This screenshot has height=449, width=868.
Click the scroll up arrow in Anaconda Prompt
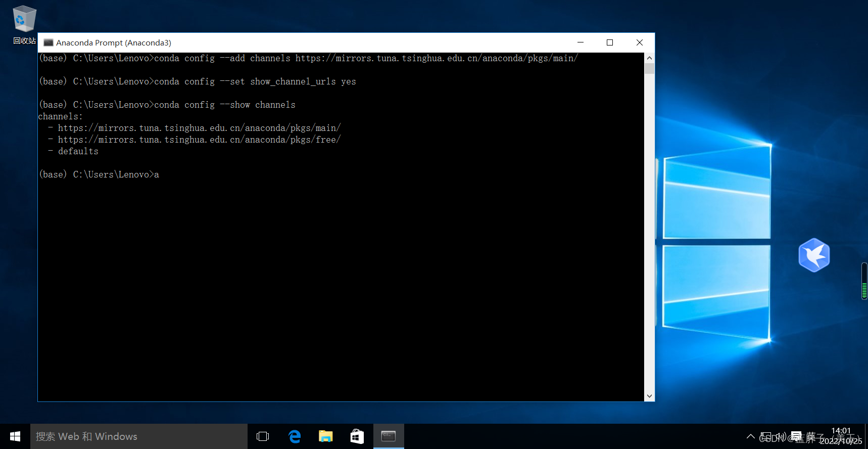tap(650, 58)
